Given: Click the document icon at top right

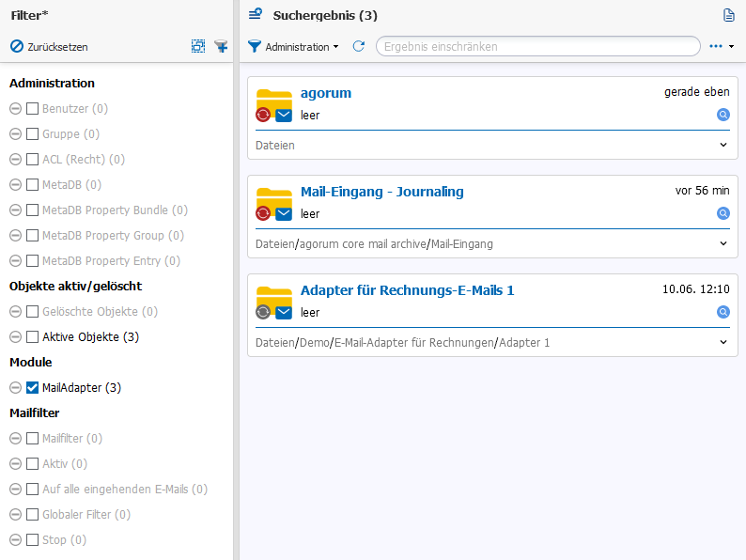Looking at the screenshot, I should point(728,15).
